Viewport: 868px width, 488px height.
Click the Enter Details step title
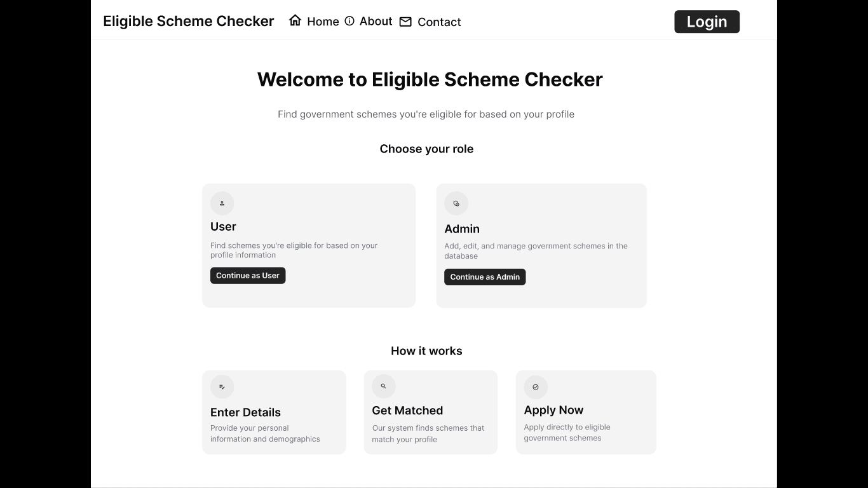(x=245, y=412)
